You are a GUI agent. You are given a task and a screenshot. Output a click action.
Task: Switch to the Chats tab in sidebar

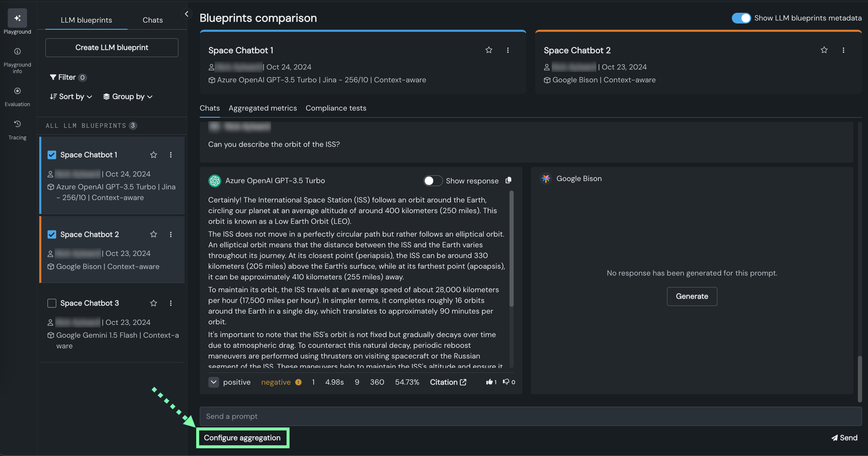point(152,20)
